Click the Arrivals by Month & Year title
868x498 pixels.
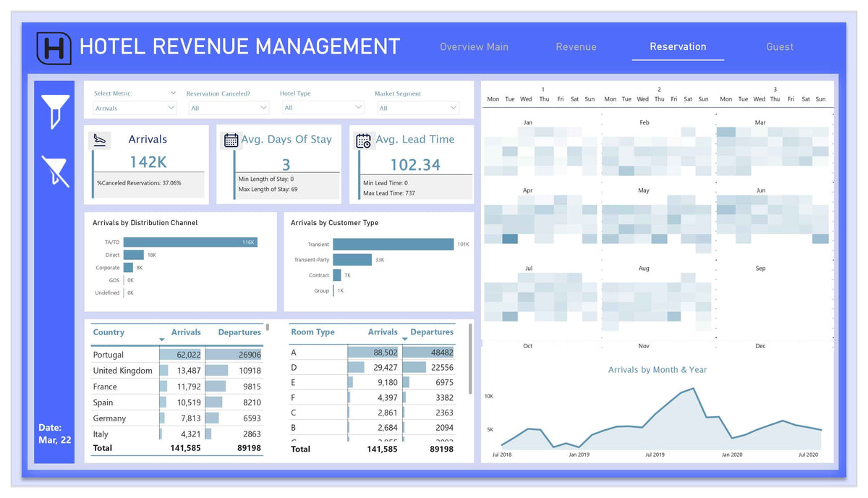[658, 370]
